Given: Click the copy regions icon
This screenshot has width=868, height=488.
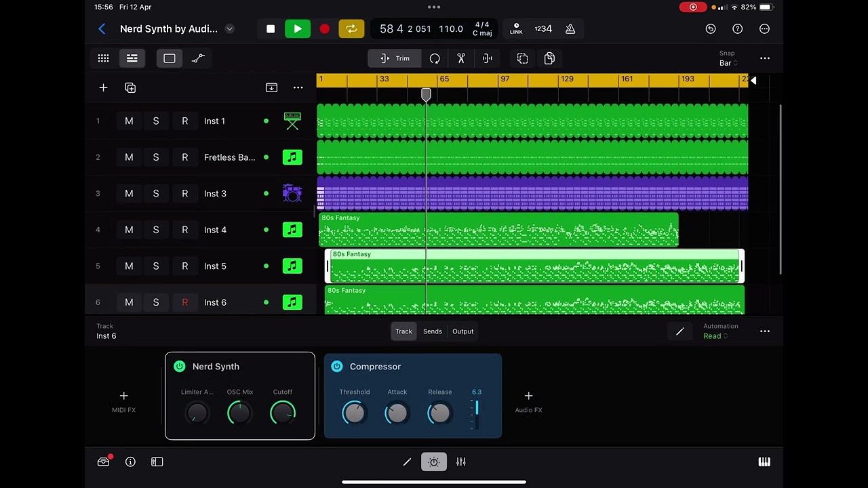Looking at the screenshot, I should 549,58.
